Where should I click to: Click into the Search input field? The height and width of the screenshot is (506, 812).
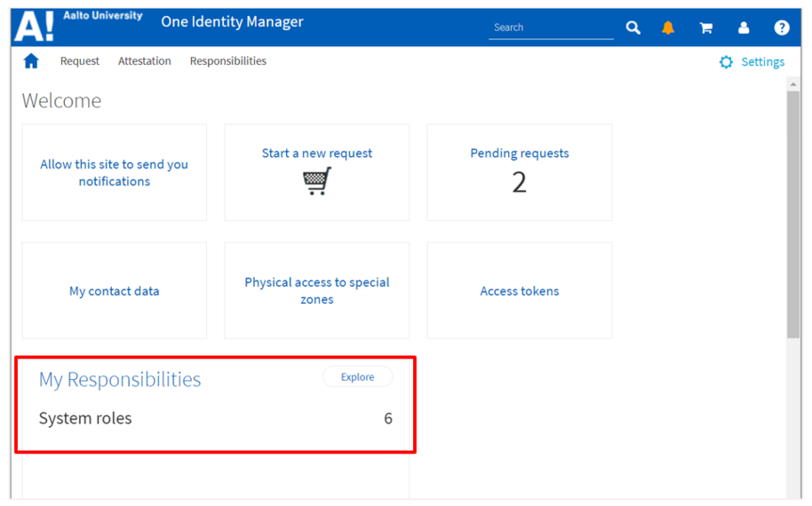pyautogui.click(x=551, y=28)
